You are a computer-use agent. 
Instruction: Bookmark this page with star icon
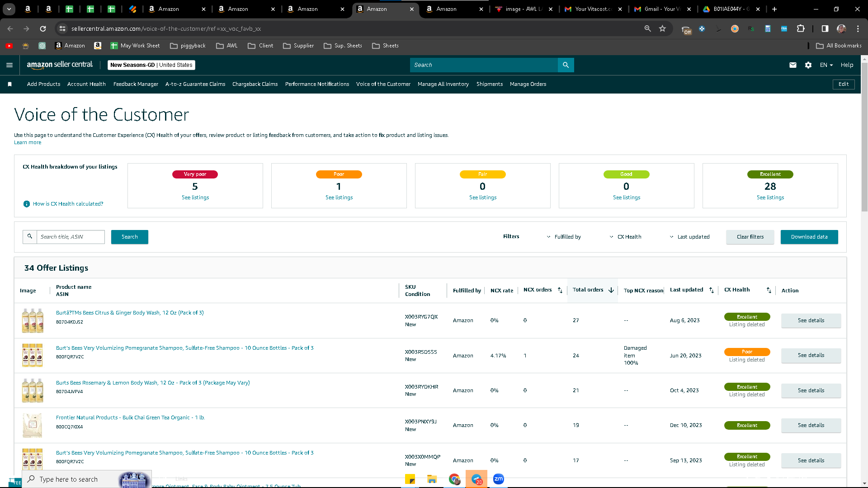663,28
